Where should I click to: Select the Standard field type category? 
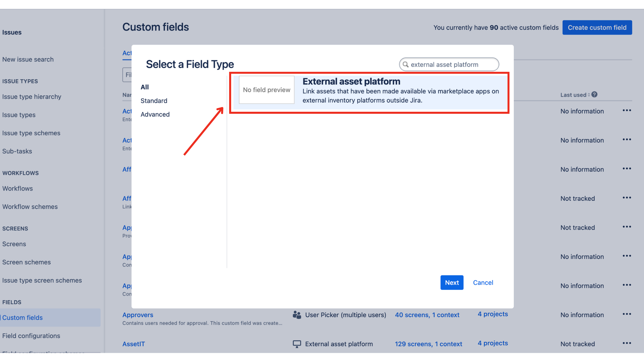154,101
